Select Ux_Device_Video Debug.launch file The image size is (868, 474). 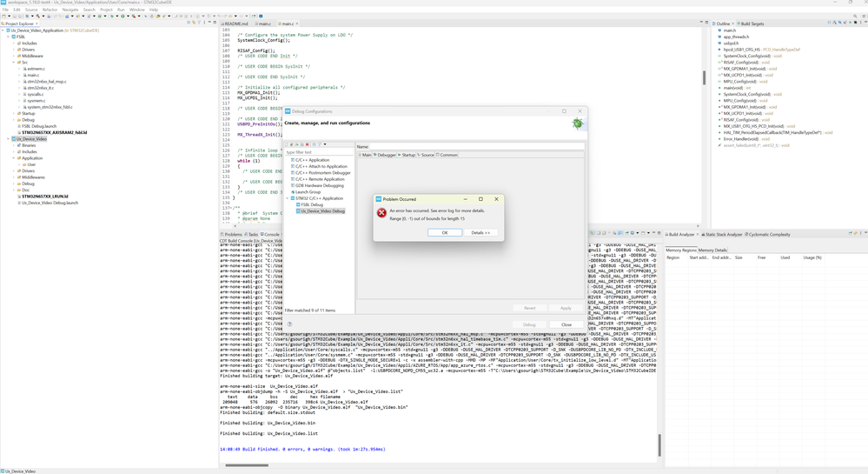coord(50,203)
